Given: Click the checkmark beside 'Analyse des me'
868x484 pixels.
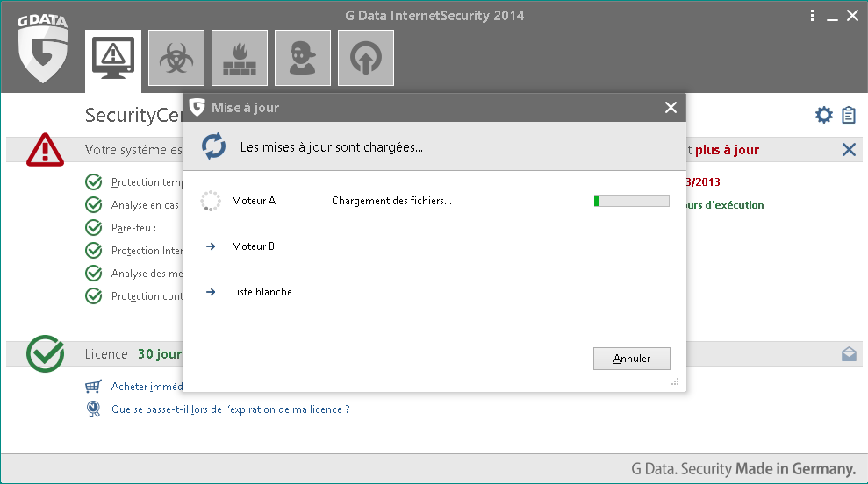Looking at the screenshot, I should tap(94, 274).
